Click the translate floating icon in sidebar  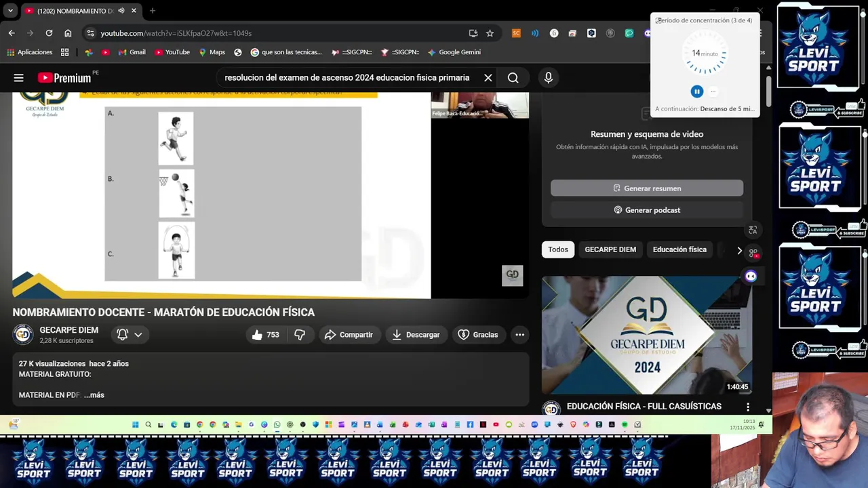(x=753, y=230)
